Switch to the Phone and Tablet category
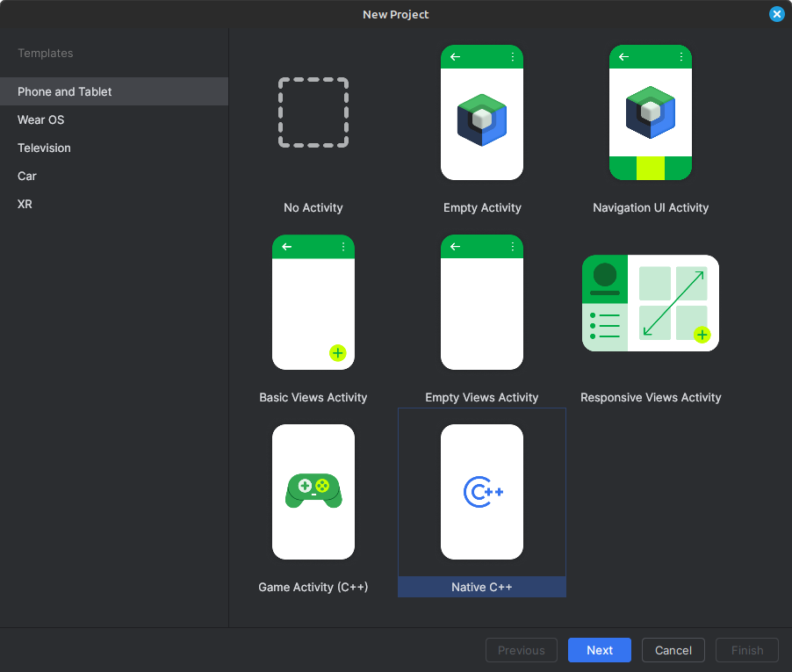Image resolution: width=792 pixels, height=672 pixels. click(x=64, y=91)
